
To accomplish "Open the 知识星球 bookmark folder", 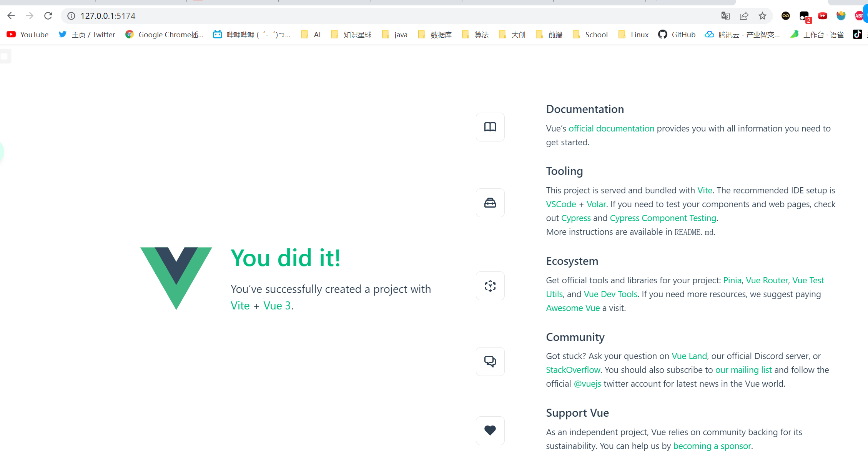I will [x=351, y=35].
